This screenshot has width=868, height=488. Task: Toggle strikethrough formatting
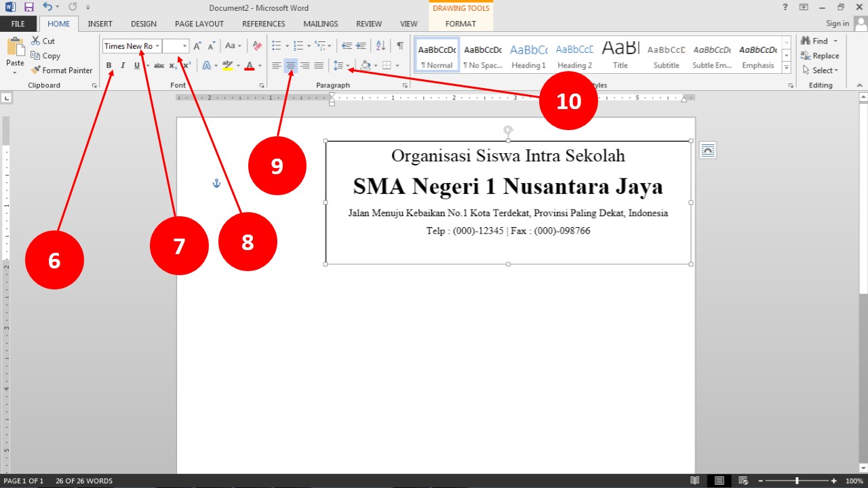coord(159,66)
